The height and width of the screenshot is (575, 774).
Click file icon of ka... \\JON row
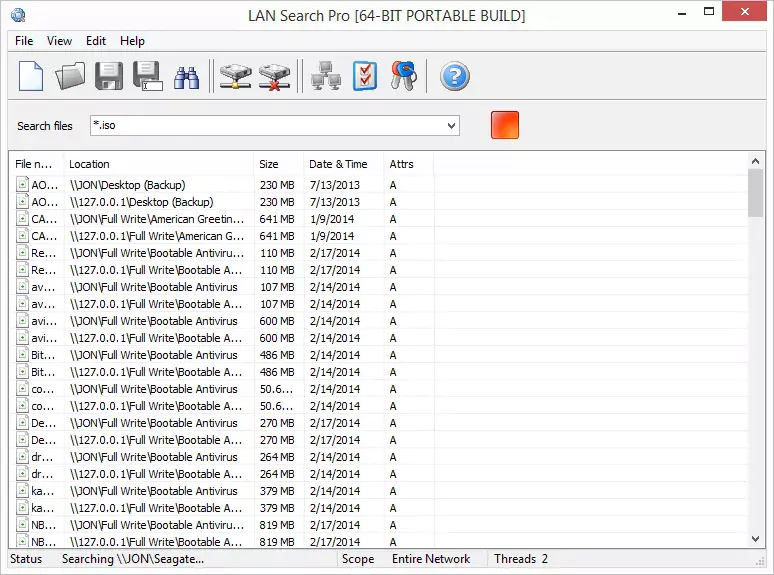(x=22, y=490)
